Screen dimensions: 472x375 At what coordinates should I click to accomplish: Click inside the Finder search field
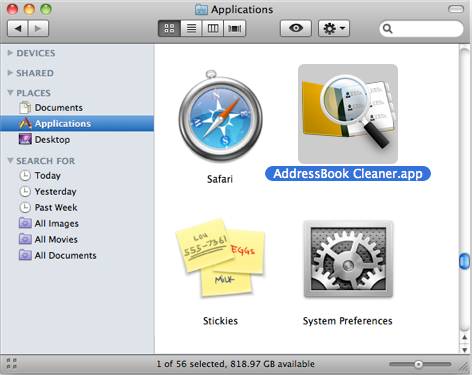pos(421,29)
